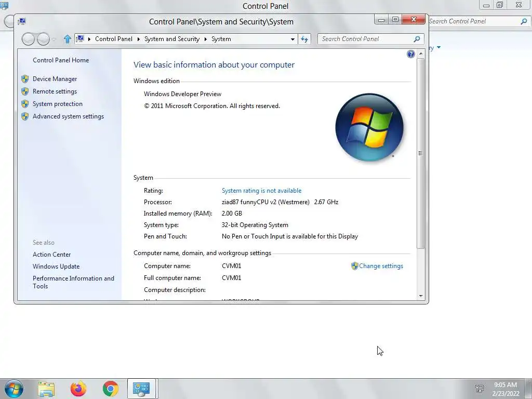Image resolution: width=532 pixels, height=399 pixels.
Task: Click the System protection shield icon
Action: pos(25,104)
